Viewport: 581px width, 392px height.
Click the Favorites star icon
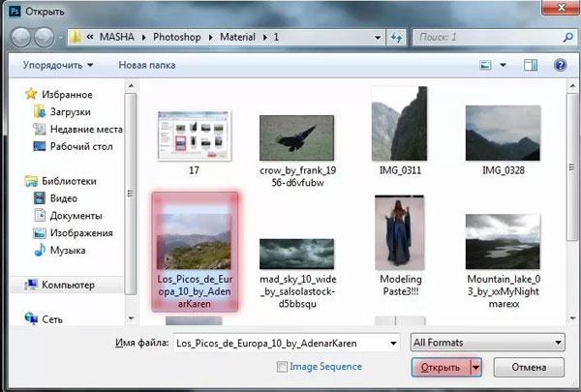tap(31, 94)
